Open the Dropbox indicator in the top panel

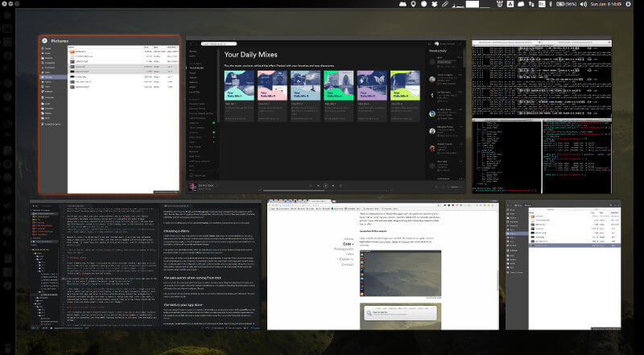[435, 4]
